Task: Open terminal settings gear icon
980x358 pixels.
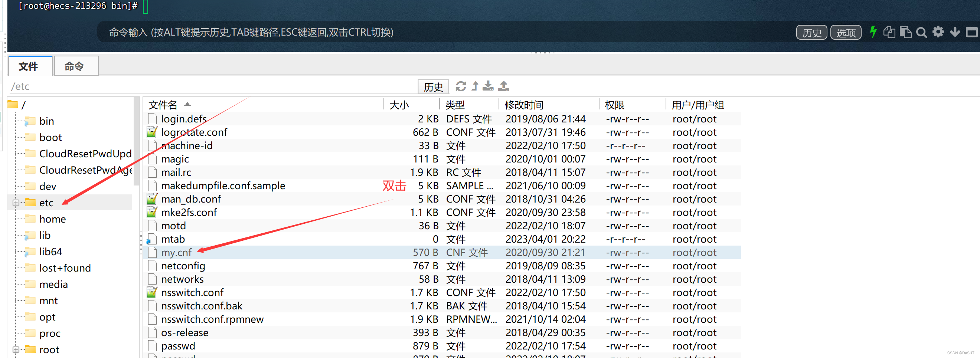Action: [x=938, y=32]
